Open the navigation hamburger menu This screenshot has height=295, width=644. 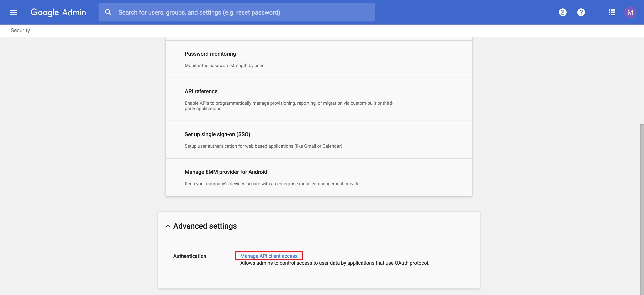[x=14, y=12]
